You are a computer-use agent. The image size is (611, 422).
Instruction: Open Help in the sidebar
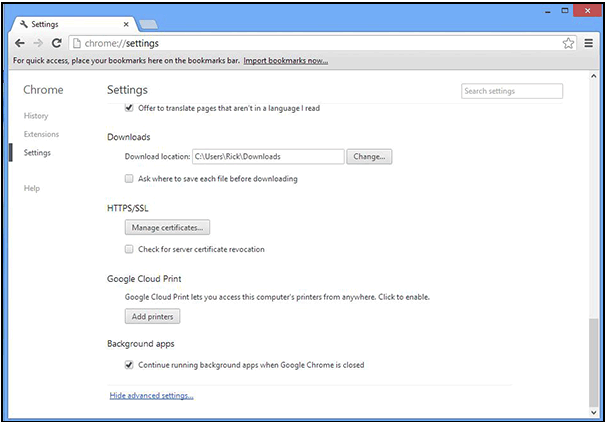[32, 188]
